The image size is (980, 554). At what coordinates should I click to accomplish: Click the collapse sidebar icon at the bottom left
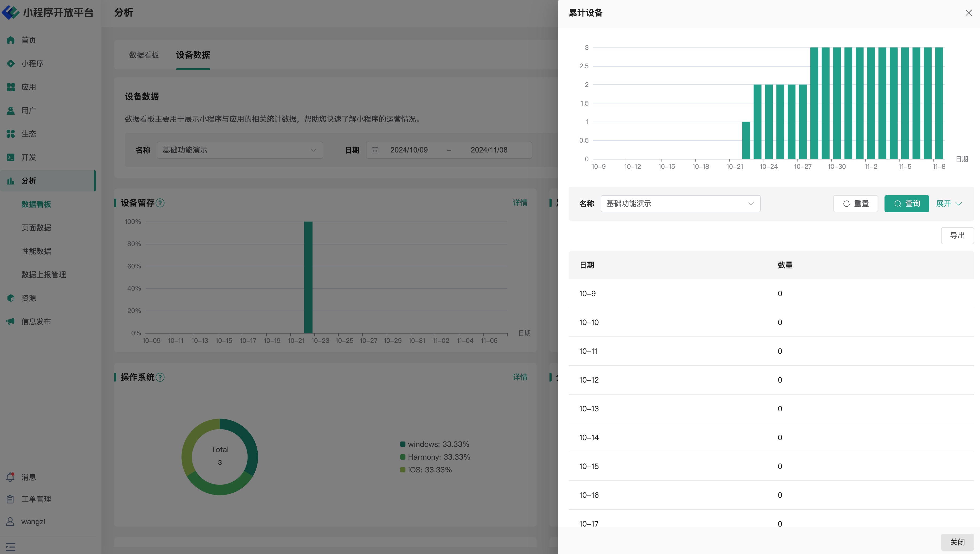[11, 547]
